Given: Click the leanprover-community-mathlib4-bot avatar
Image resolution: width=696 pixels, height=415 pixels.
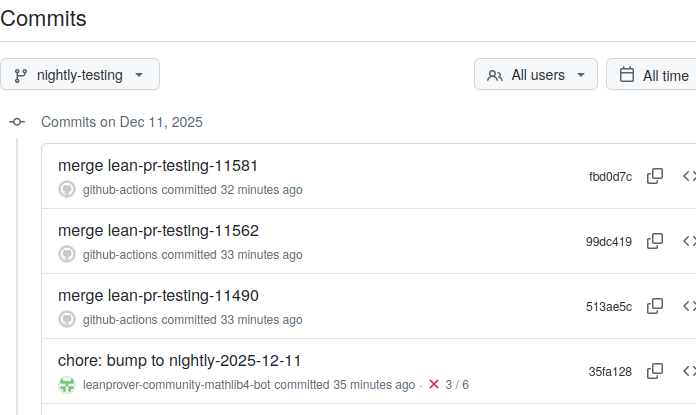Looking at the screenshot, I should tap(67, 385).
